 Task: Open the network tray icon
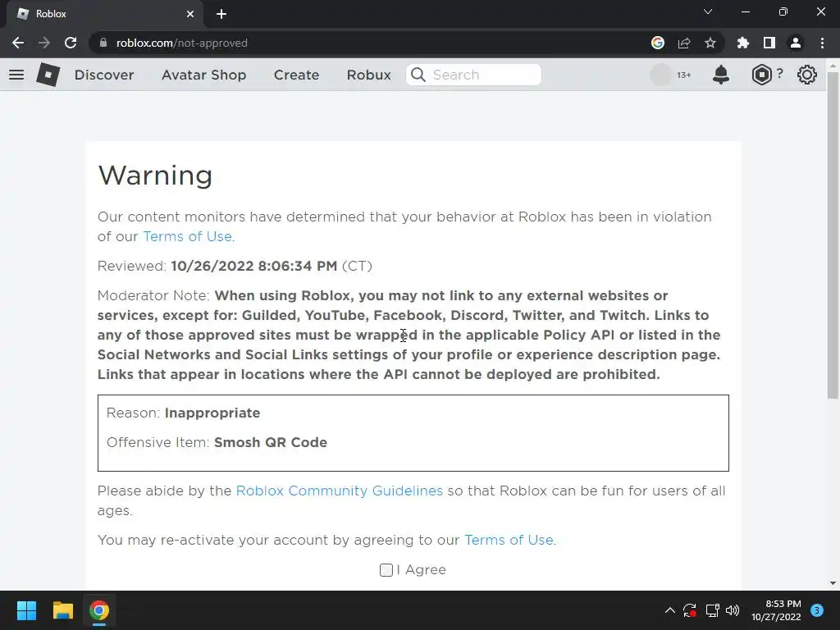click(x=712, y=610)
